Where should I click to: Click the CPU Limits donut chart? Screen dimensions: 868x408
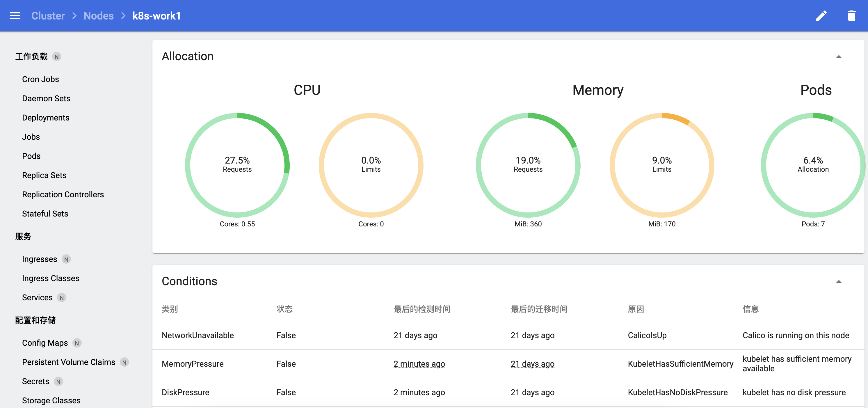[370, 164]
